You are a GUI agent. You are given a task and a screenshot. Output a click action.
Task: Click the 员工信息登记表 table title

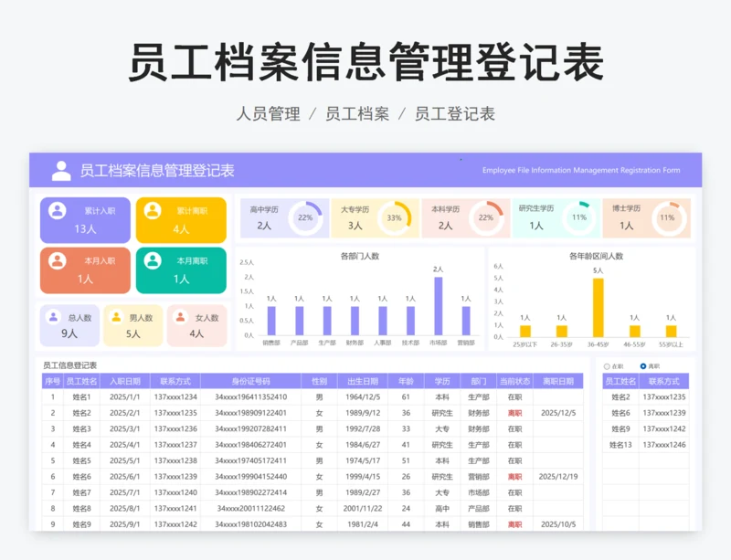tap(70, 365)
